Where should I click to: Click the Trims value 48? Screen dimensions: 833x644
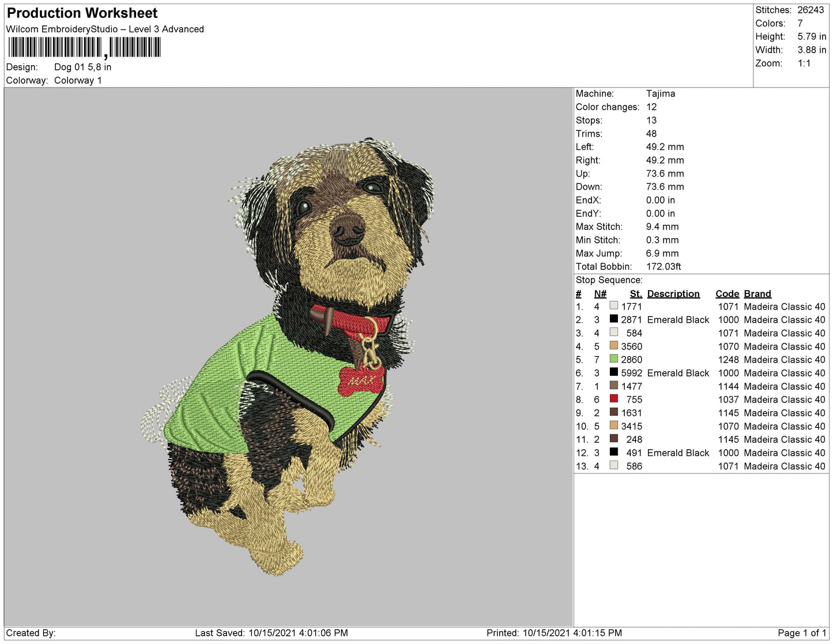651,133
